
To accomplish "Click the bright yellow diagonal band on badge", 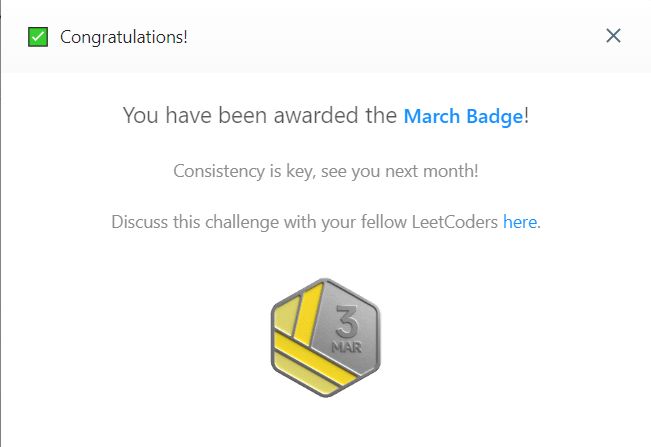I will click(316, 359).
